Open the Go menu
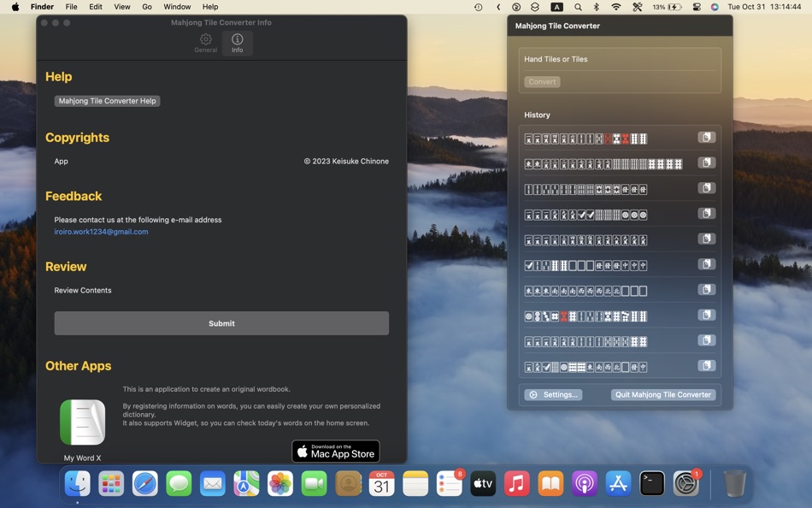 pyautogui.click(x=147, y=7)
